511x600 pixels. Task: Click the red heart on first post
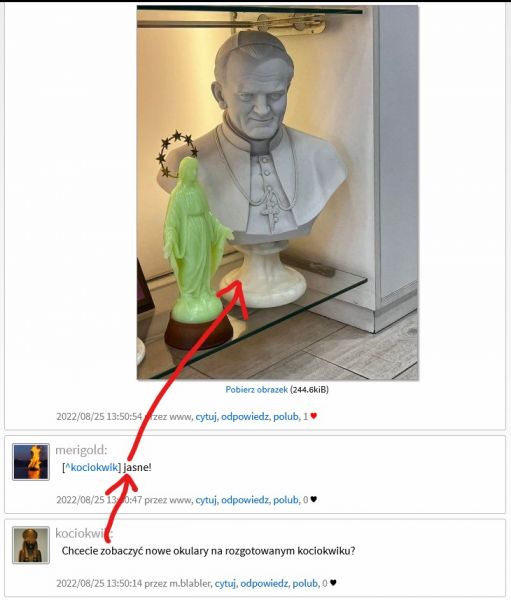(x=313, y=416)
